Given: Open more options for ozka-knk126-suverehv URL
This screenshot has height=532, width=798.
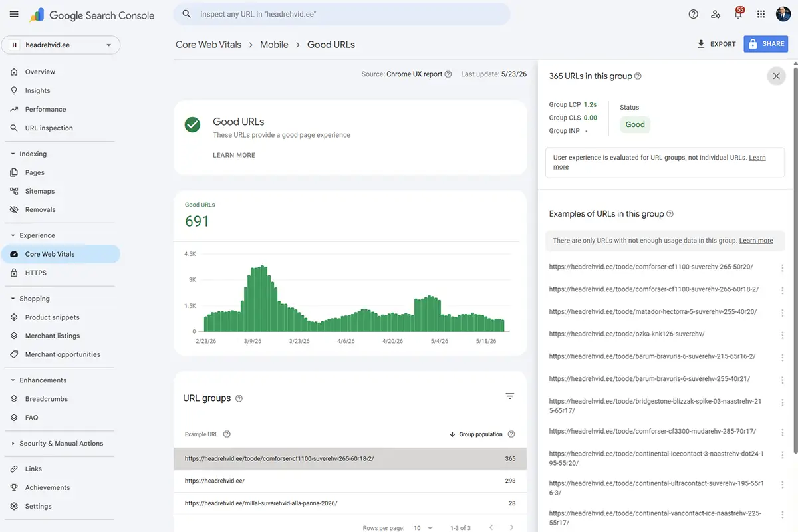Looking at the screenshot, I should coord(782,335).
